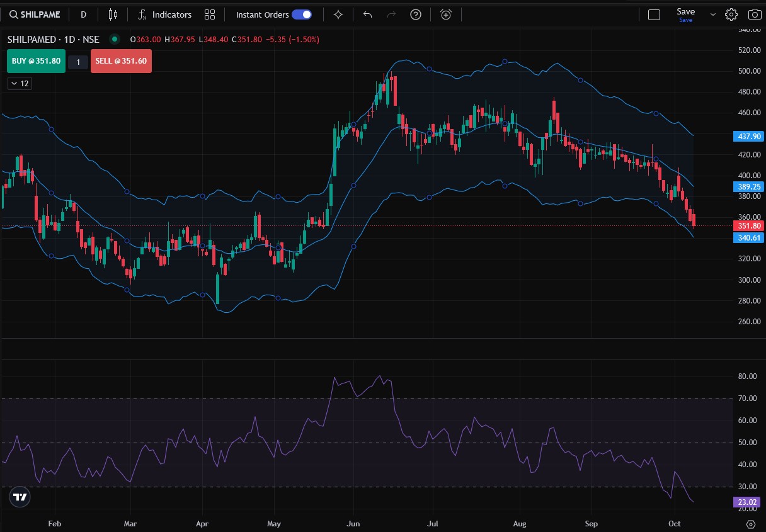Click the sparkle icon in top toolbar
Screen dimensions: 766x532
338,14
